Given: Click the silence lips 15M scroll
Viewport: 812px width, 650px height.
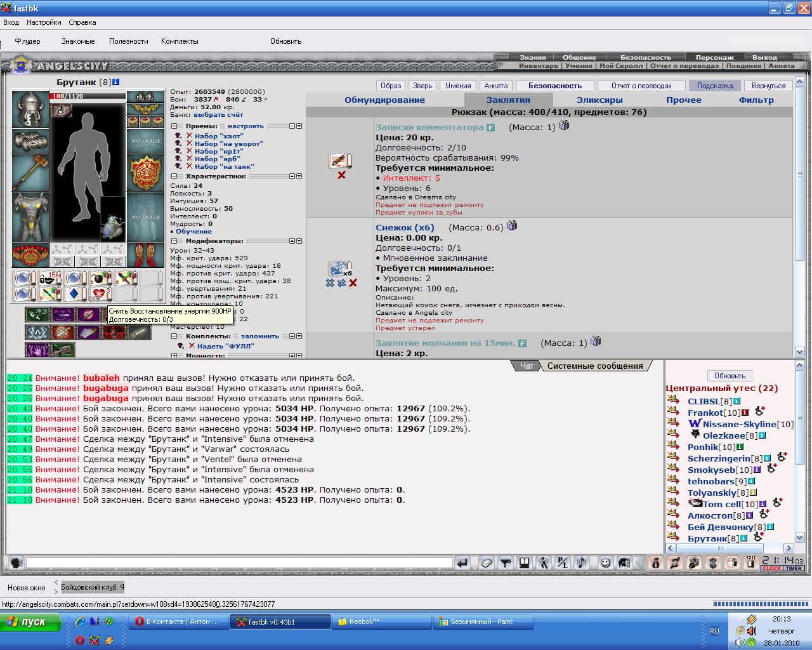Looking at the screenshot, I should (49, 278).
